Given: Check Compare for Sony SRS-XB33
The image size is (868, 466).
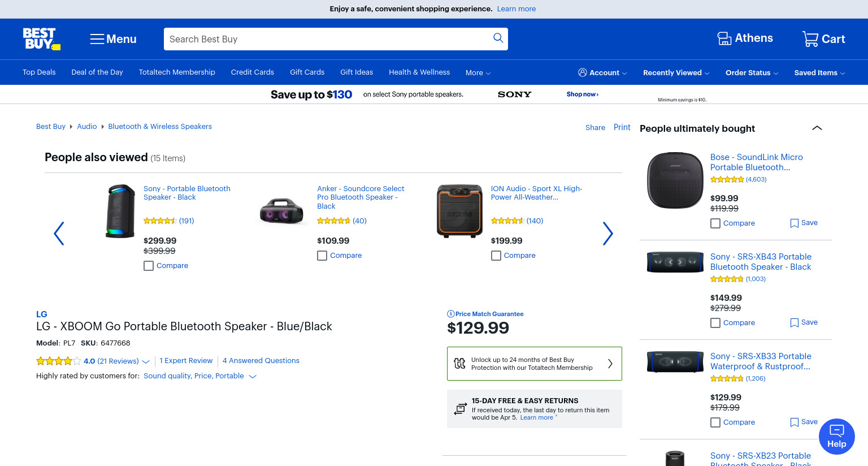Looking at the screenshot, I should (715, 422).
